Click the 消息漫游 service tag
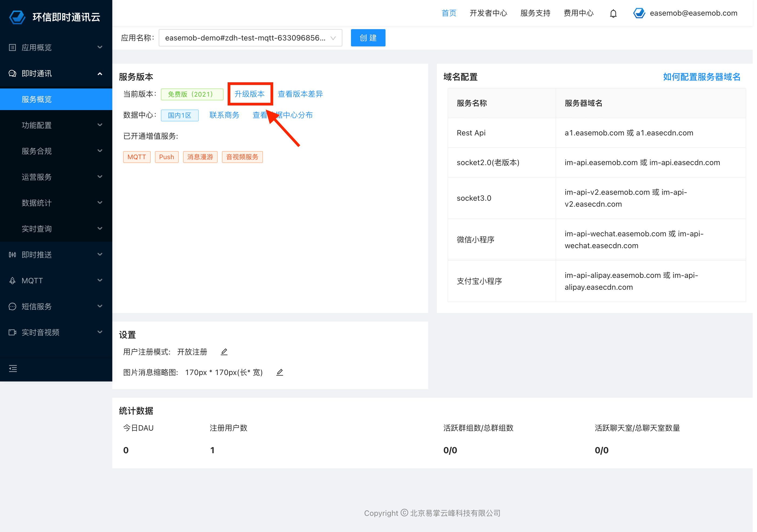This screenshot has width=757, height=532. pyautogui.click(x=200, y=157)
